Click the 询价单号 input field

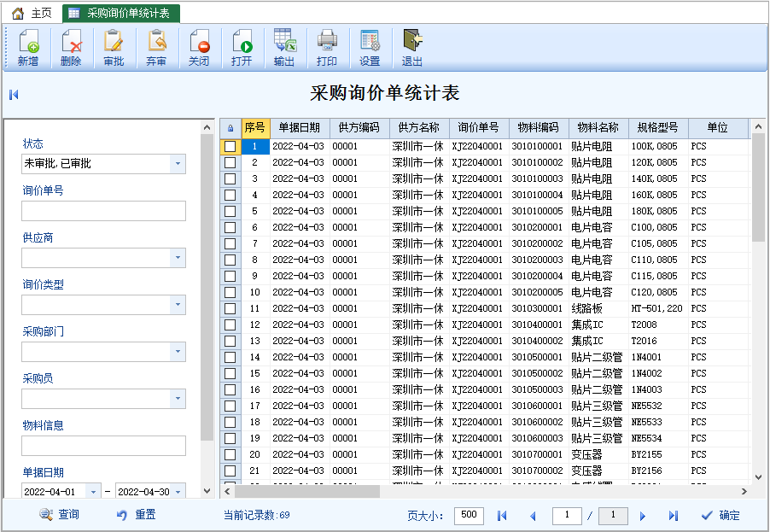coord(103,211)
